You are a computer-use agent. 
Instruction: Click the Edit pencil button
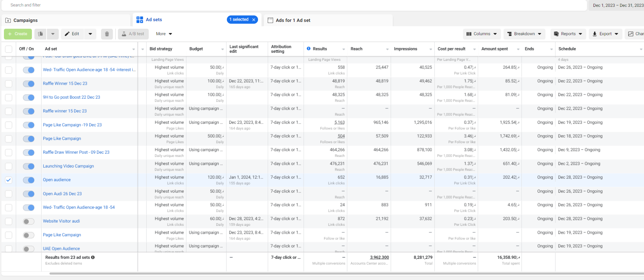point(72,34)
